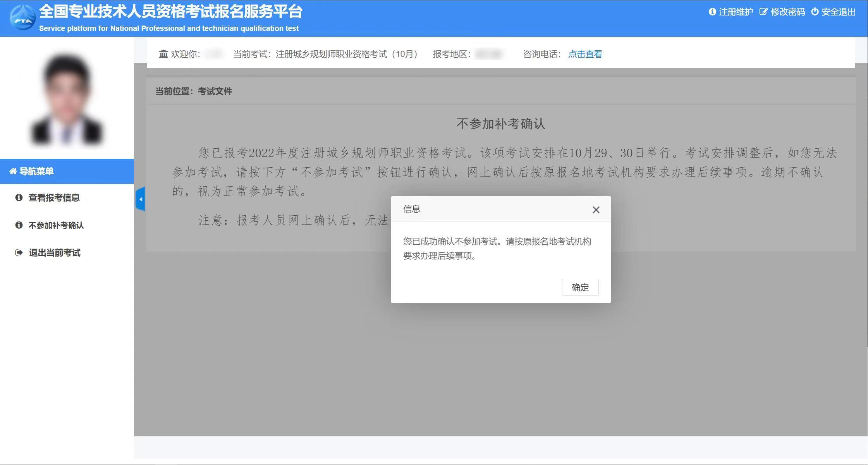This screenshot has width=868, height=465.
Task: Click the sign-out icon beside 退出当前考试
Action: tap(18, 252)
